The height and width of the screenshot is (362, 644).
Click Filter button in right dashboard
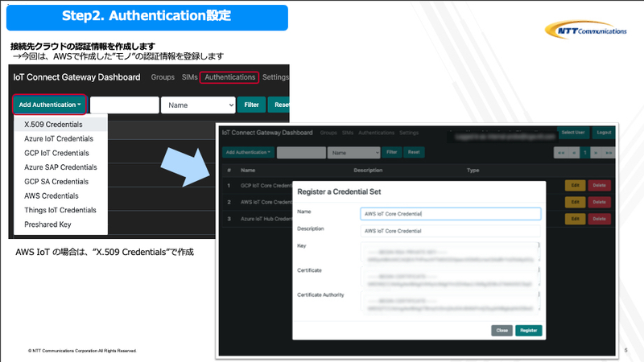coord(391,152)
